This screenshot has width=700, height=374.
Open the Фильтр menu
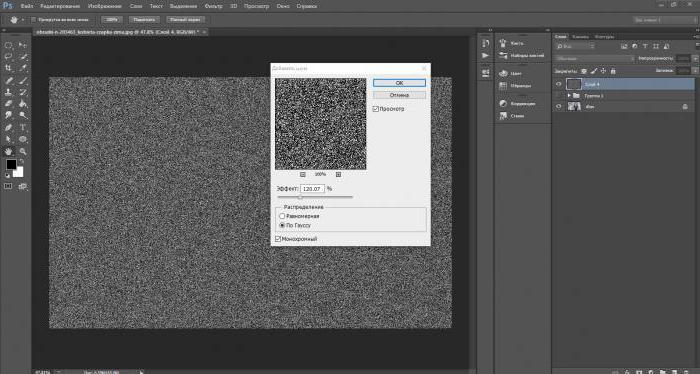coord(213,6)
